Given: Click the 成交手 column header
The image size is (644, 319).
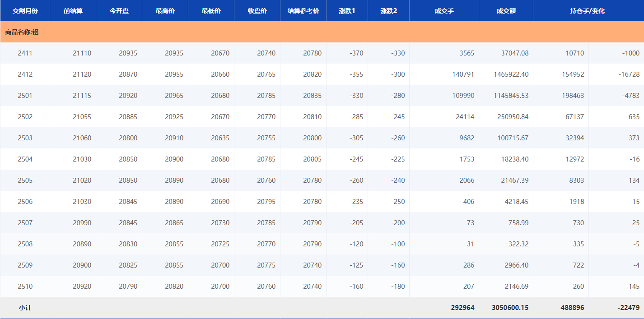Looking at the screenshot, I should (444, 11).
